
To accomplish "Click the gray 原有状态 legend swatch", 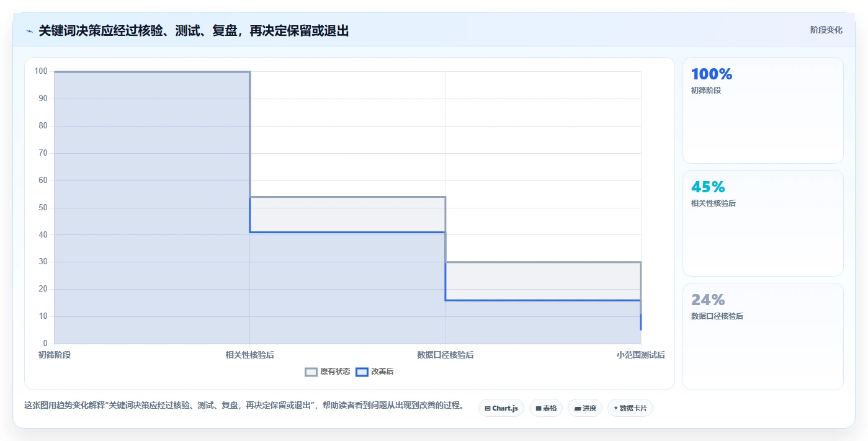I will tap(311, 372).
